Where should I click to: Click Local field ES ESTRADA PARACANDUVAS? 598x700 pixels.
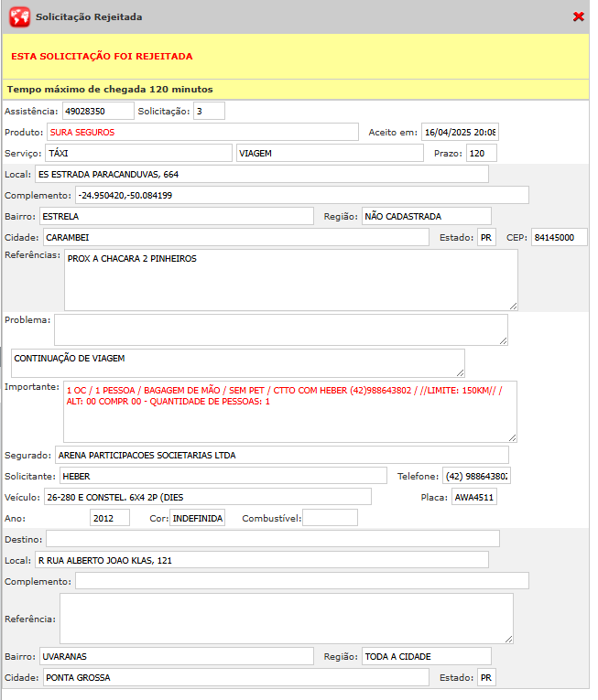(262, 174)
